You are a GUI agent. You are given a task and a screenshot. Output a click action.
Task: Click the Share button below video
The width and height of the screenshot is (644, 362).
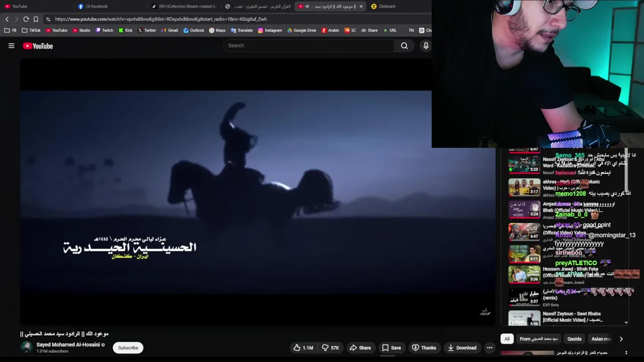click(x=360, y=347)
